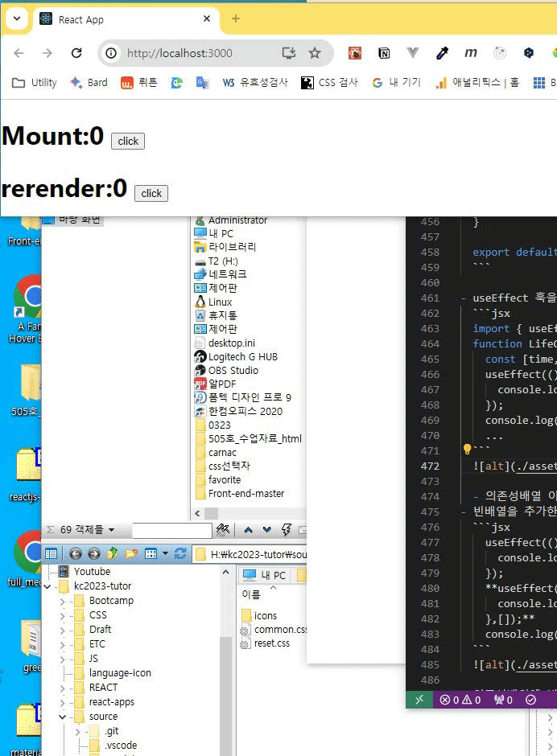Open the 내 기기 Google bookmark
The height and width of the screenshot is (756, 557).
tap(396, 83)
